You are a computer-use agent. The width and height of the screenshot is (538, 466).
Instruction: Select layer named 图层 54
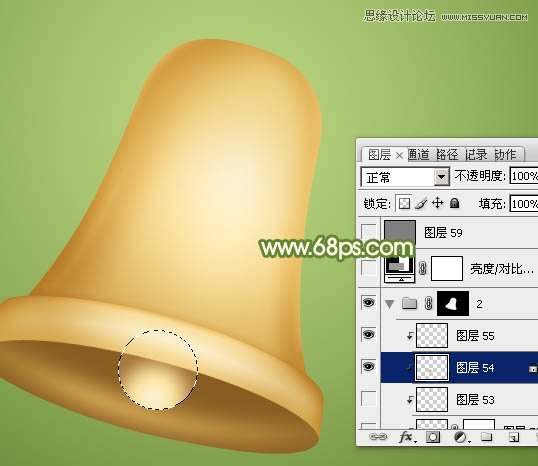pos(475,368)
